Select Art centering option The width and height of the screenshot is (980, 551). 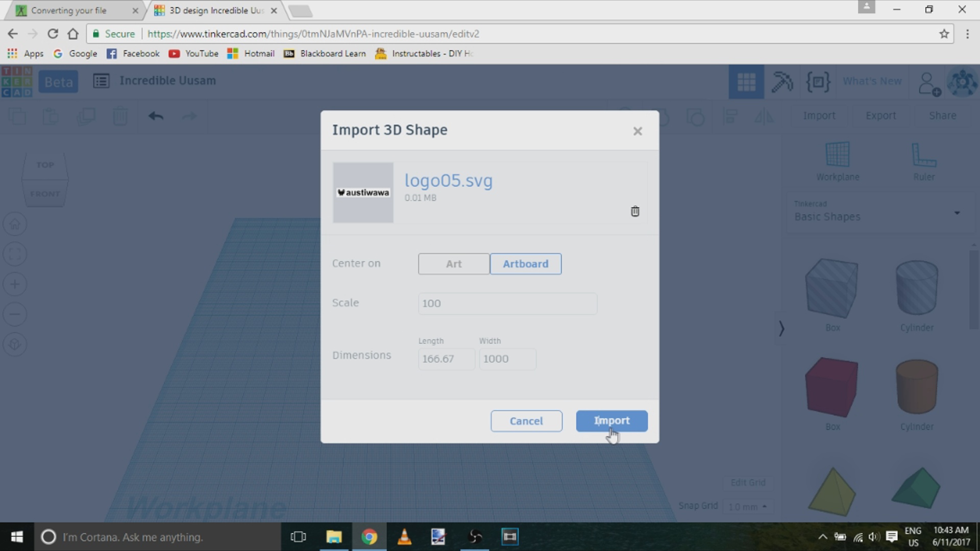(x=453, y=264)
